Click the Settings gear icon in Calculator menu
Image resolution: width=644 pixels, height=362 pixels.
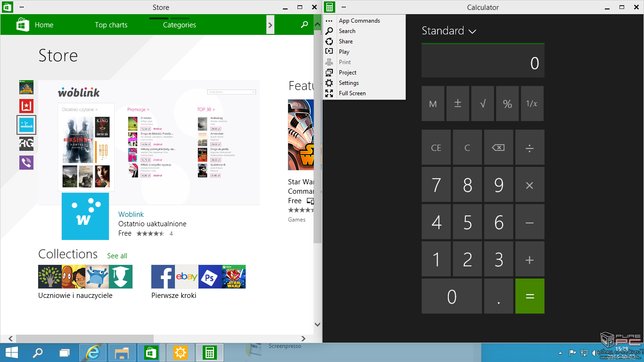pos(329,83)
